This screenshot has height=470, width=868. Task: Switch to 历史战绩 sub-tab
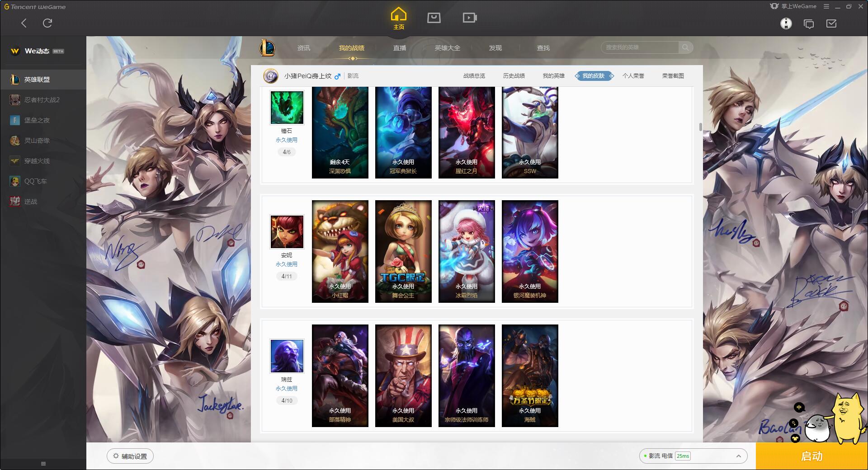pos(514,76)
